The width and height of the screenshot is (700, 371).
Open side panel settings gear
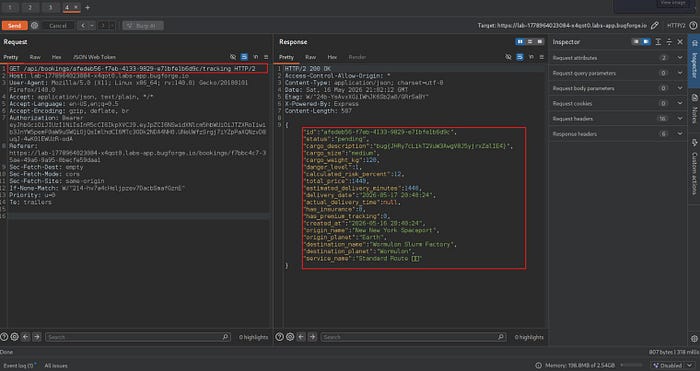point(694,338)
